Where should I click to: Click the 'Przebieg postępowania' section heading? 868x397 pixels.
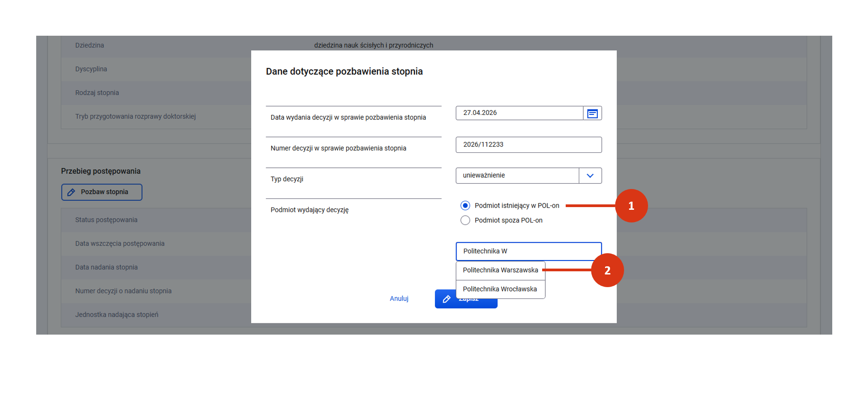100,171
